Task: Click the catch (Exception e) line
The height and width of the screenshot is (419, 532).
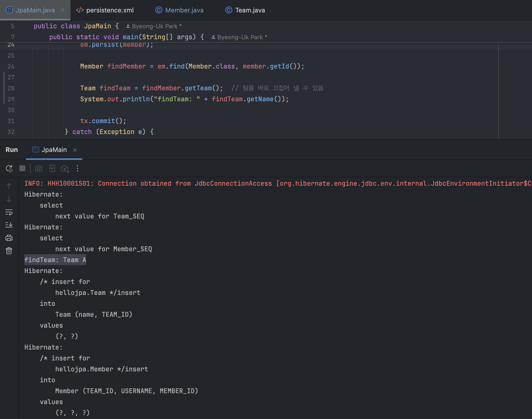Action: [109, 132]
